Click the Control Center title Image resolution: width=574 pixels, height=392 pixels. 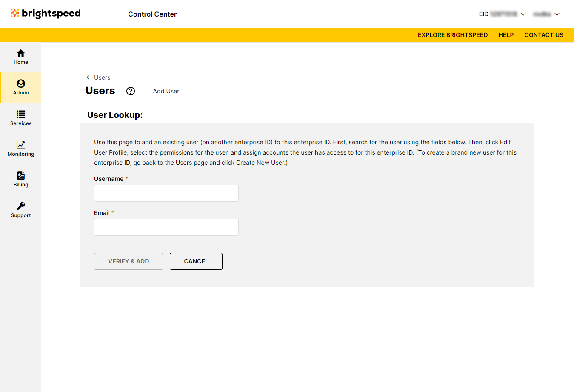[152, 14]
